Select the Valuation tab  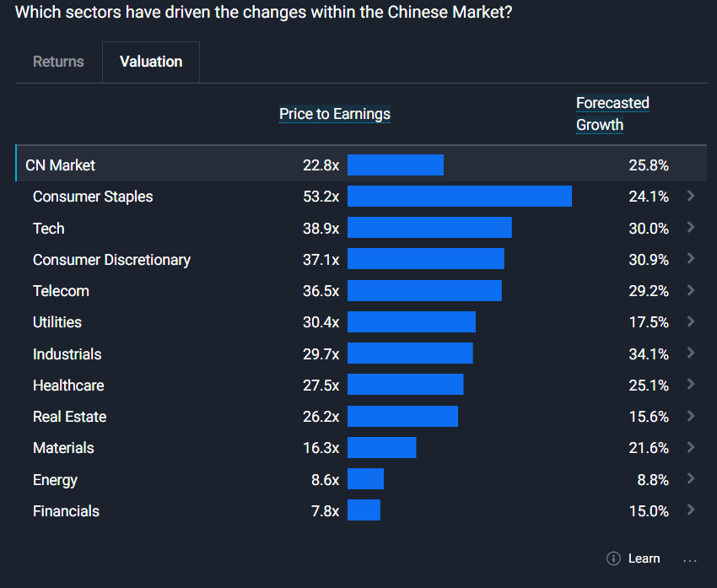(x=151, y=62)
